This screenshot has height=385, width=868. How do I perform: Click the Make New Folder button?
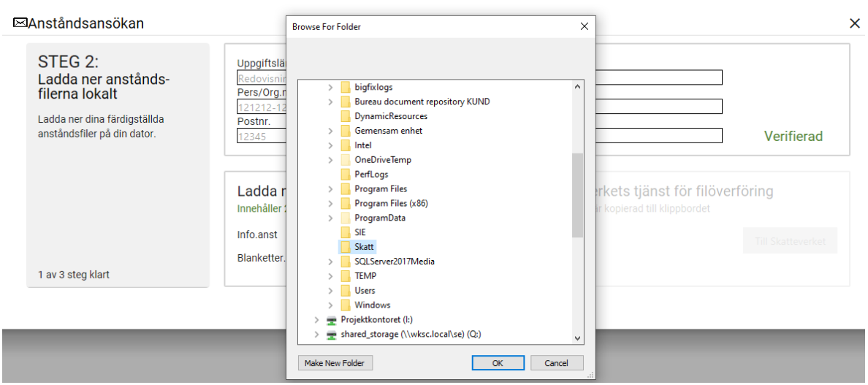click(x=335, y=363)
